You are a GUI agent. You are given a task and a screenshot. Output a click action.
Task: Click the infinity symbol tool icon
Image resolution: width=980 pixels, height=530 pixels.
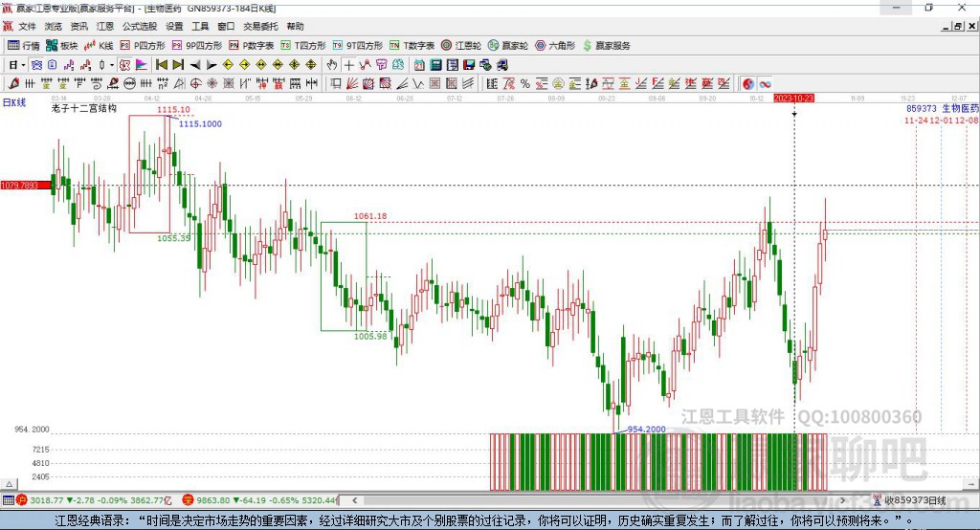(766, 84)
